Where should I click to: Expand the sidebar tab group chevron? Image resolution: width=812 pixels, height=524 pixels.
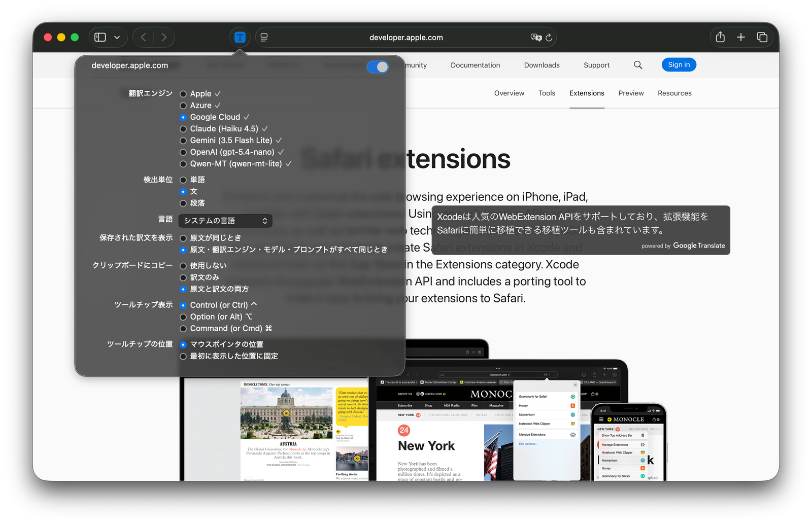(x=117, y=37)
